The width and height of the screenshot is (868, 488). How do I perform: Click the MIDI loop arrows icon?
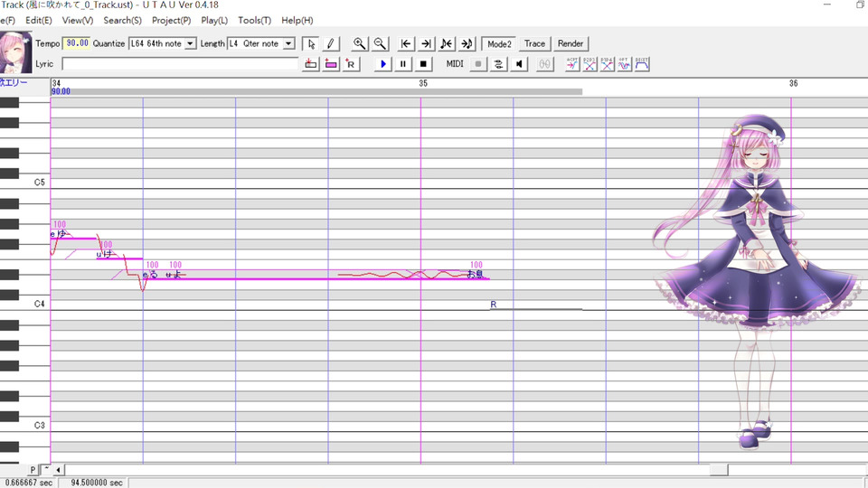[x=499, y=64]
